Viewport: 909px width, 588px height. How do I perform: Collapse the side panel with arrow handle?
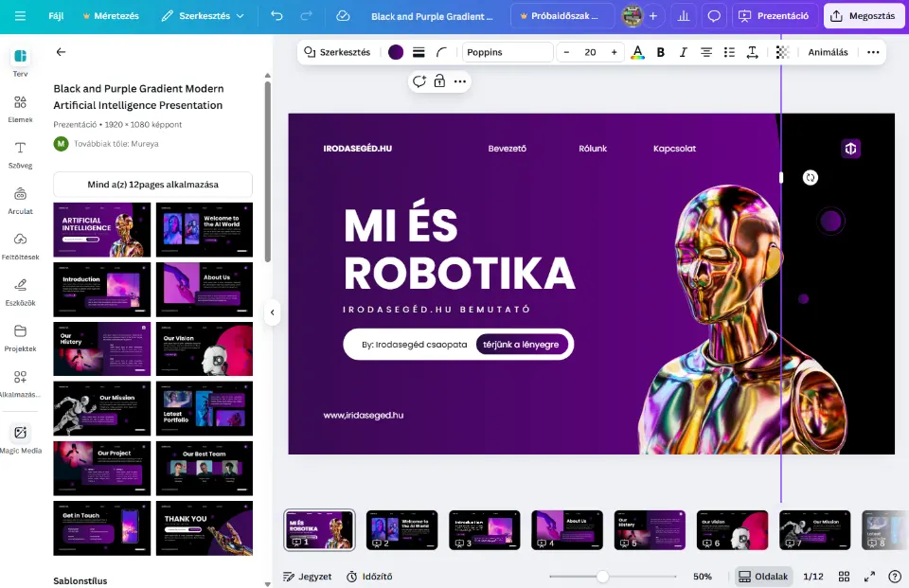click(x=272, y=312)
